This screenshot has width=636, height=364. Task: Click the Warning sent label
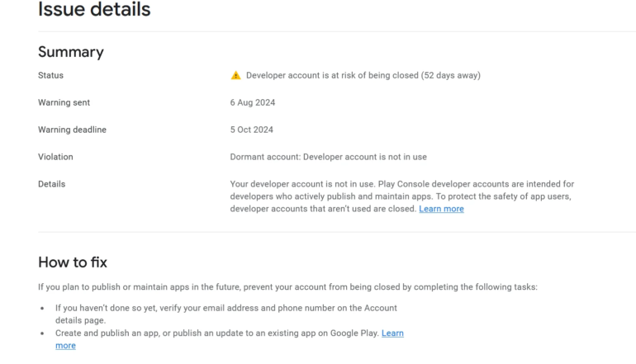(x=64, y=102)
